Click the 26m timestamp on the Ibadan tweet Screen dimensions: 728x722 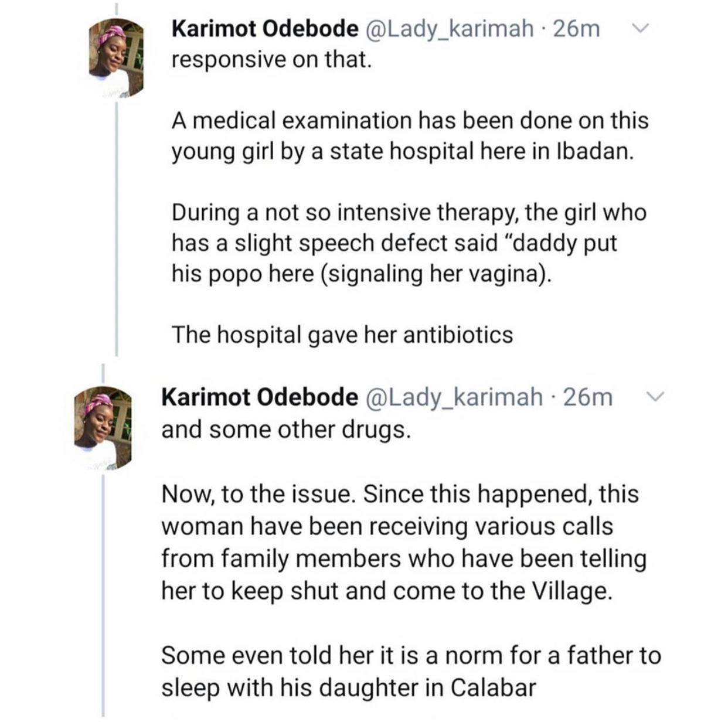577,29
